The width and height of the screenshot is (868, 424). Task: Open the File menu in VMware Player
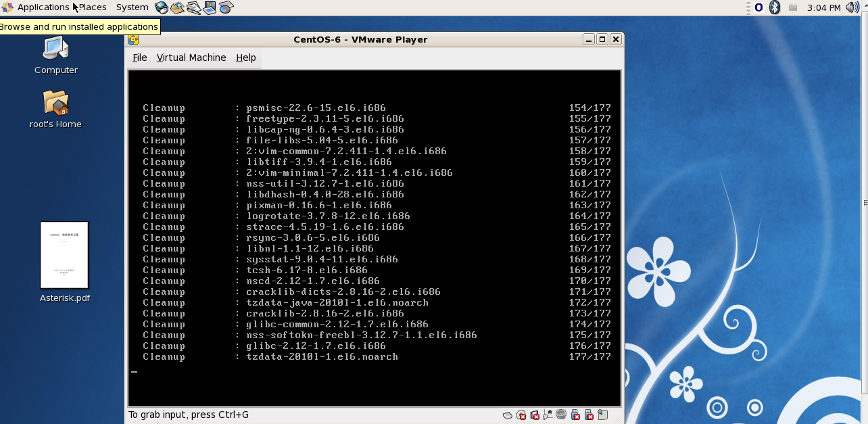tap(140, 57)
